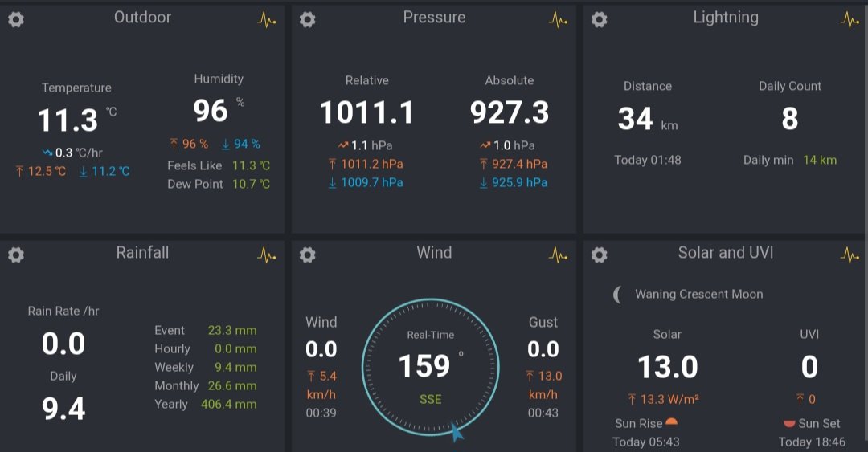Click the daily high temperature 12.5 °C
This screenshot has height=452, width=868.
click(41, 171)
